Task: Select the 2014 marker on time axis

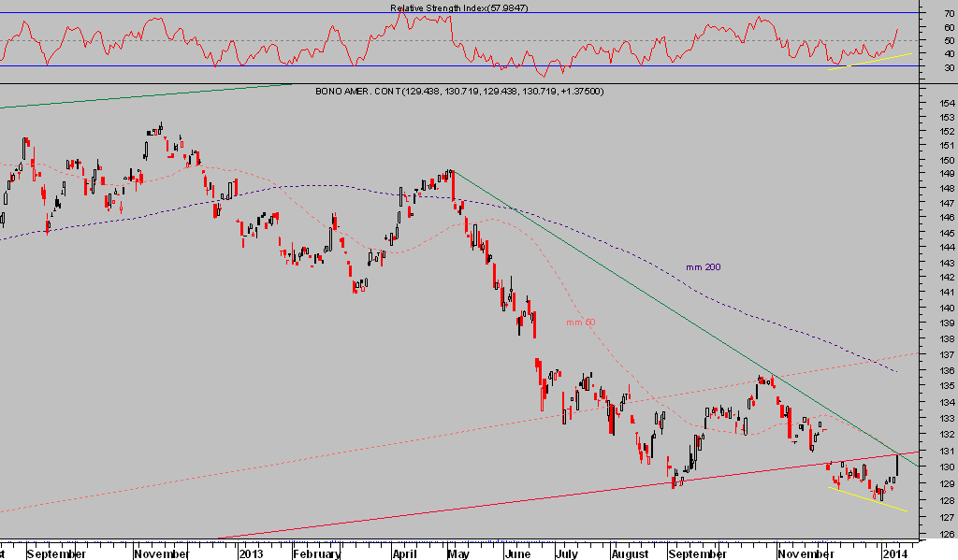Action: [897, 553]
